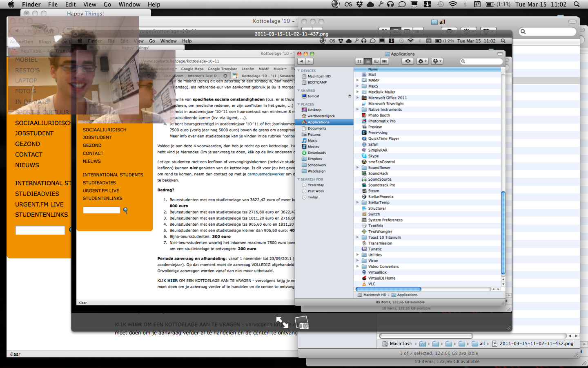Viewport: 588px width, 368px height.
Task: Expand the Microsoft Office 2011 folder triangle
Action: (358, 98)
